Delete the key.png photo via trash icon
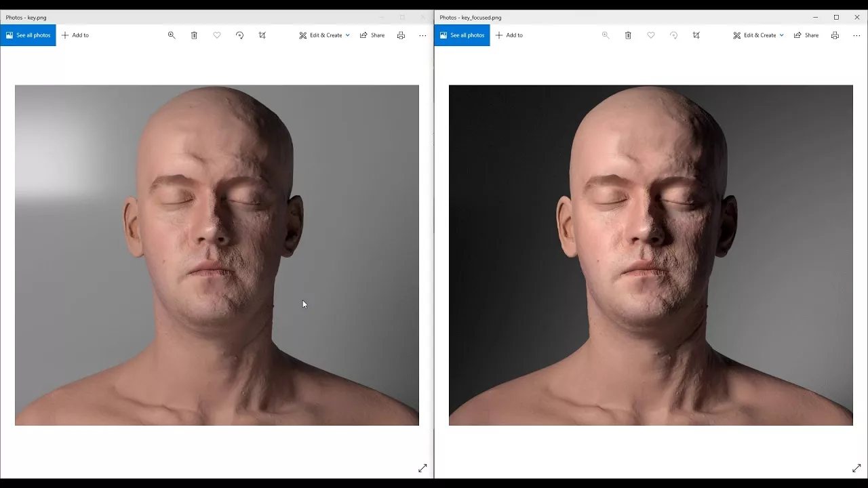The width and height of the screenshot is (868, 488). 194,35
